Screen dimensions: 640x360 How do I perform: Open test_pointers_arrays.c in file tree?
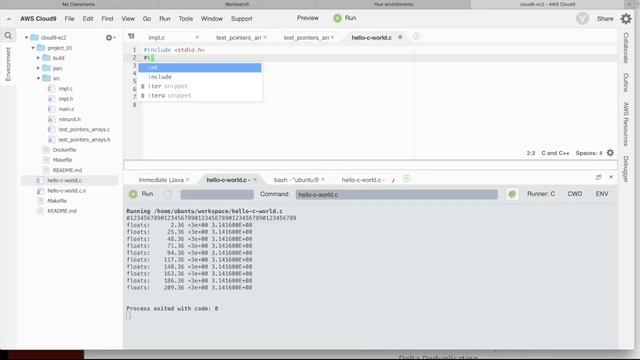[x=84, y=129]
